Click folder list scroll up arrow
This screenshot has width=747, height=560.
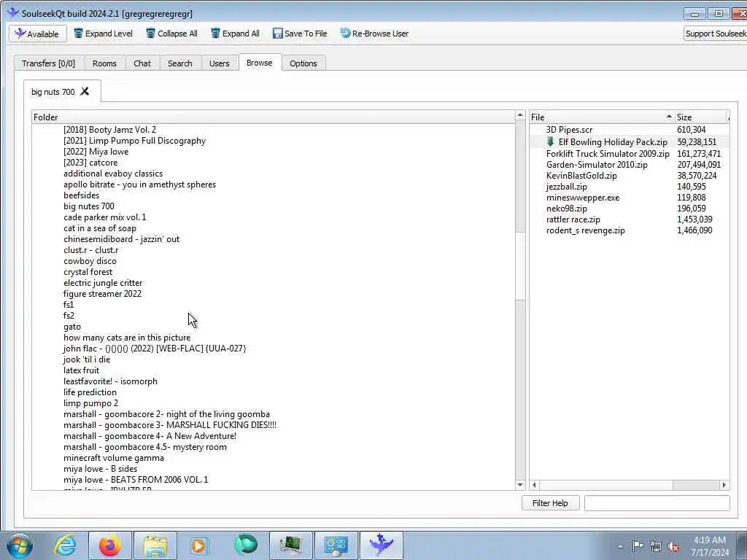click(x=519, y=116)
